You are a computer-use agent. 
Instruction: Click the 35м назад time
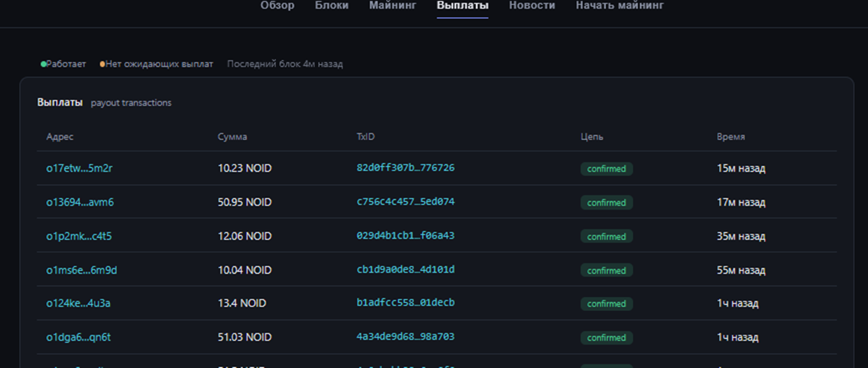[x=741, y=236]
